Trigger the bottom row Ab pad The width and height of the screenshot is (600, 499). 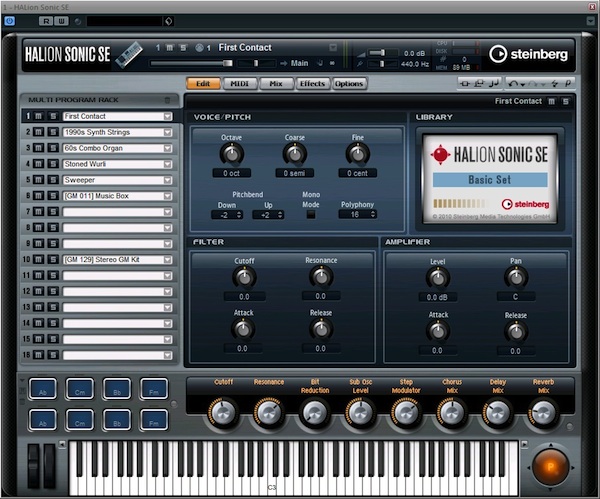[43, 420]
